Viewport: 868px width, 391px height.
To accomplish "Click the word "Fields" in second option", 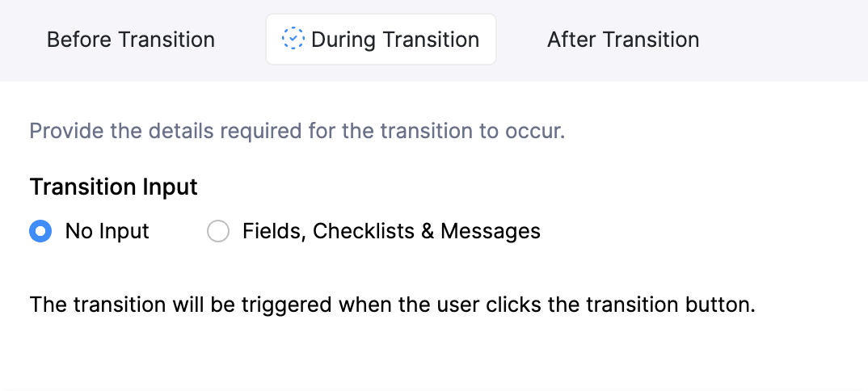I will [x=272, y=232].
